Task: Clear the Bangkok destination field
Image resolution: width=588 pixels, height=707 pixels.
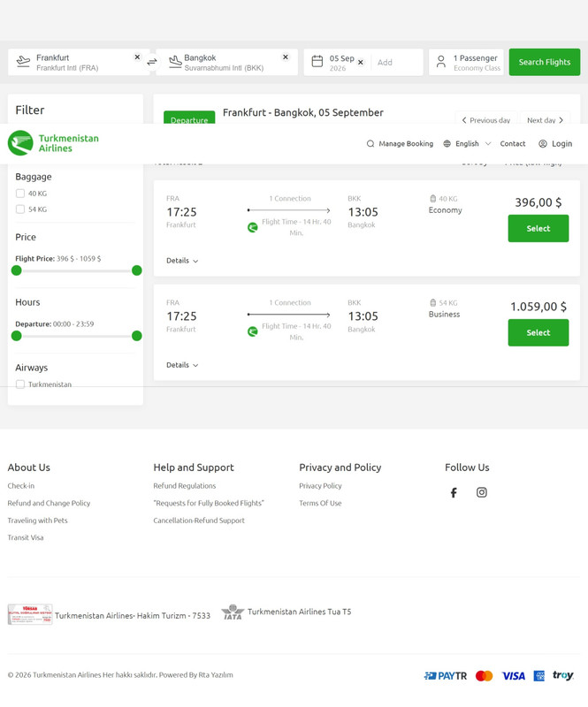Action: pyautogui.click(x=286, y=57)
